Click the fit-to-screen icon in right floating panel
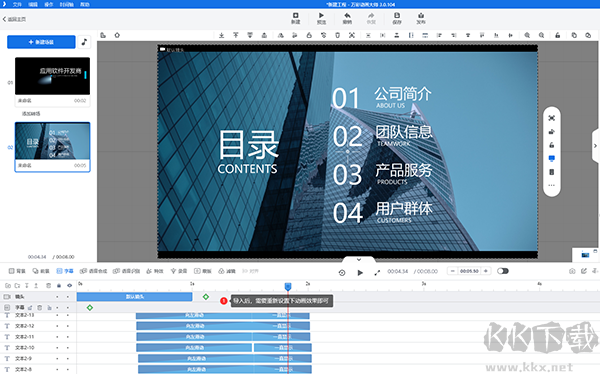 [551, 118]
